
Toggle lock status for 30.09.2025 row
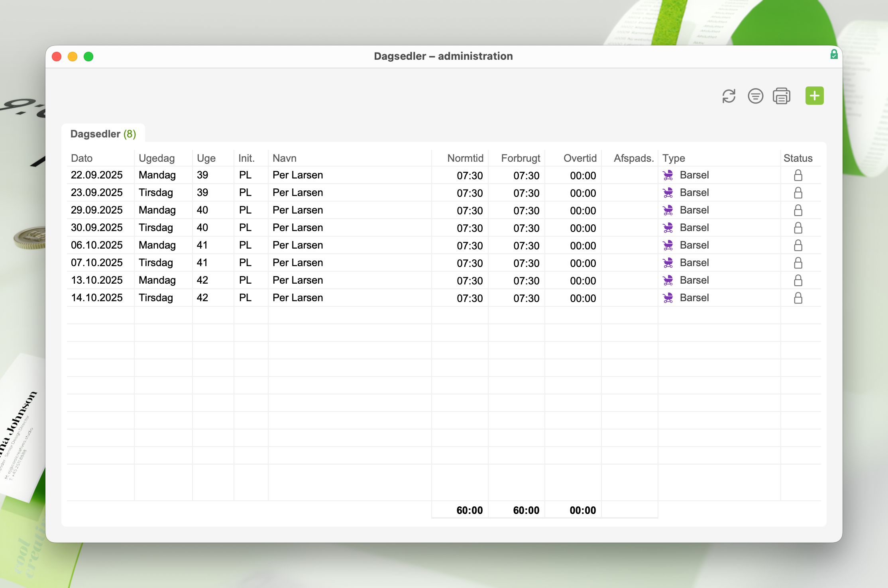(798, 228)
